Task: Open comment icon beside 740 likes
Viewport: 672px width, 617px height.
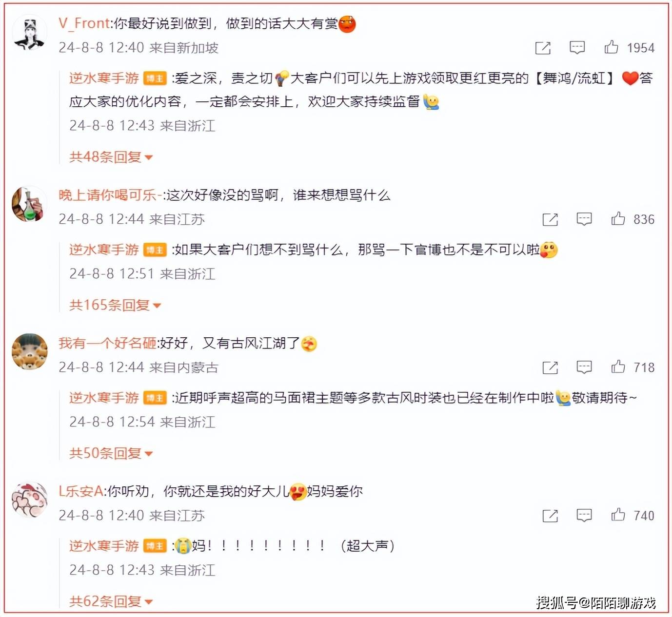Action: tap(584, 515)
